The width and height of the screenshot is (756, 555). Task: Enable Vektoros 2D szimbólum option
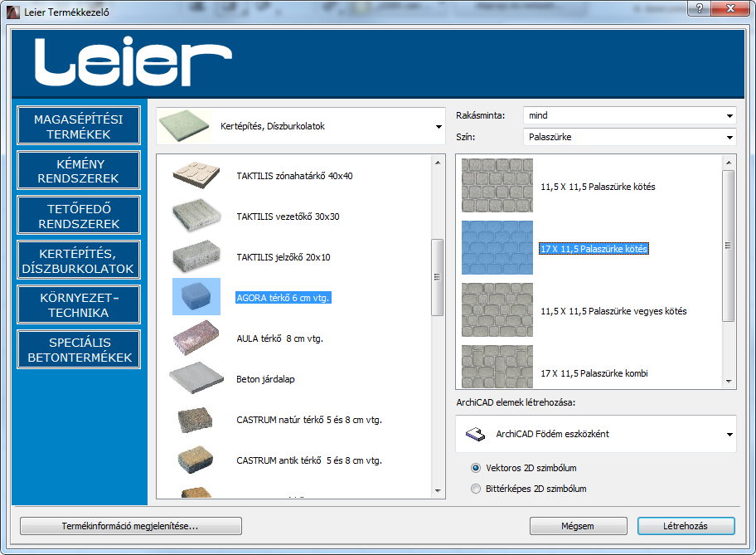[x=476, y=468]
